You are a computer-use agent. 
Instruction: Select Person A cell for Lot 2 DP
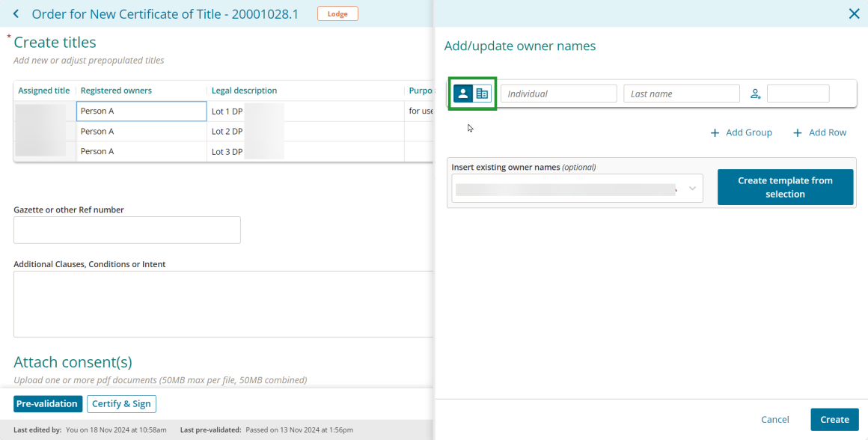point(141,131)
